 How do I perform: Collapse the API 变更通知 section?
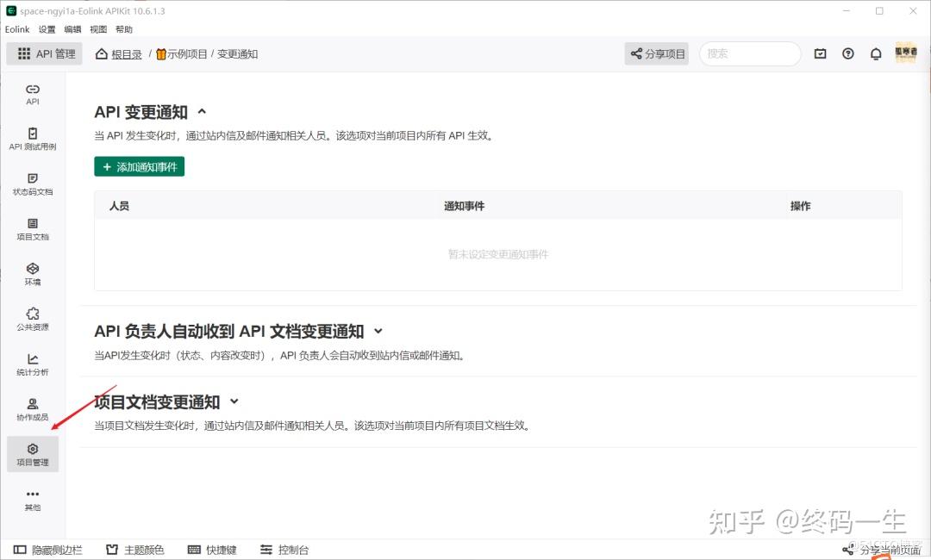point(202,111)
